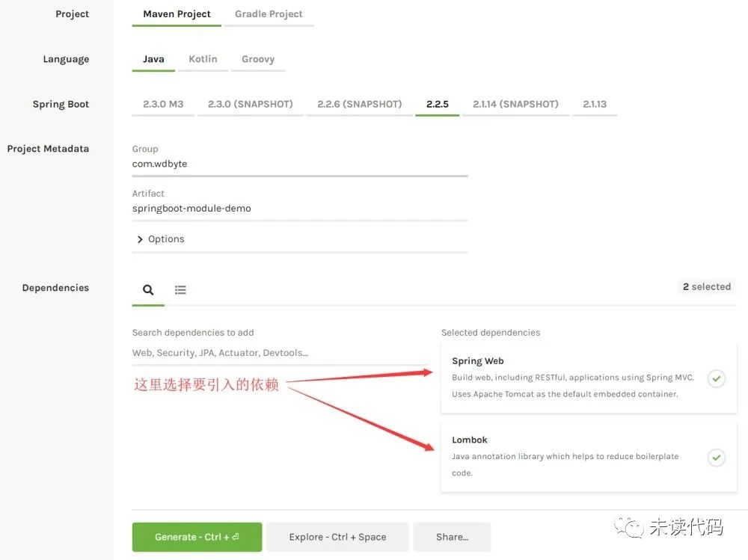Expand the Options section

click(x=161, y=239)
